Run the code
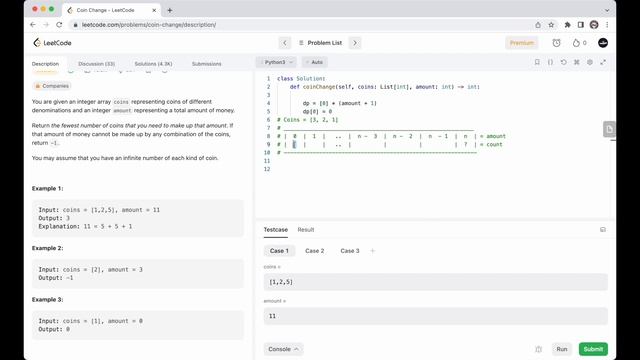 [x=562, y=349]
